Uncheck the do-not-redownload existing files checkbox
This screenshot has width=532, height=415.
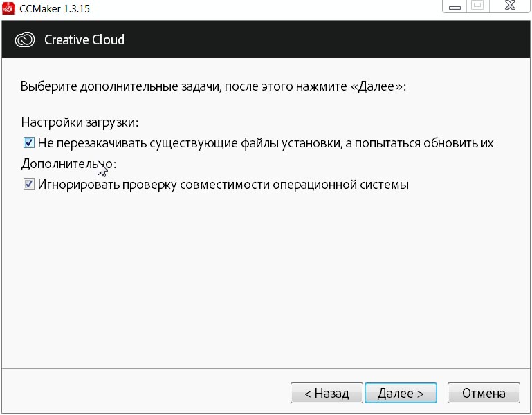coord(29,143)
